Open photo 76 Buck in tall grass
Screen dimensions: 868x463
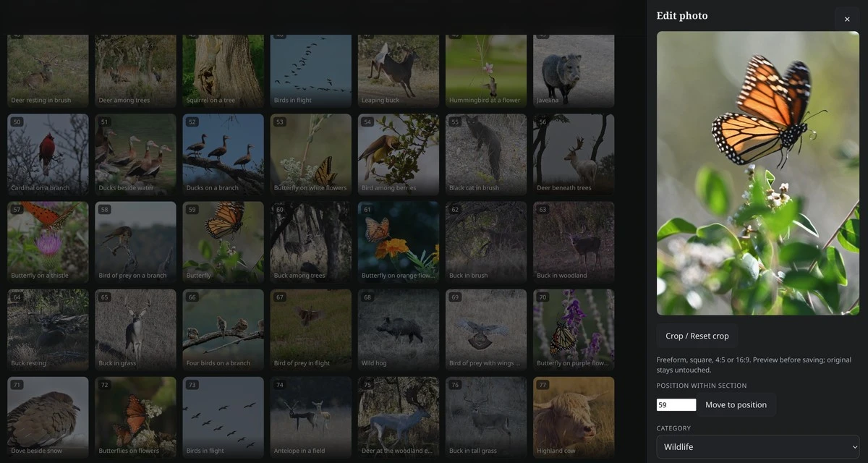tap(486, 417)
